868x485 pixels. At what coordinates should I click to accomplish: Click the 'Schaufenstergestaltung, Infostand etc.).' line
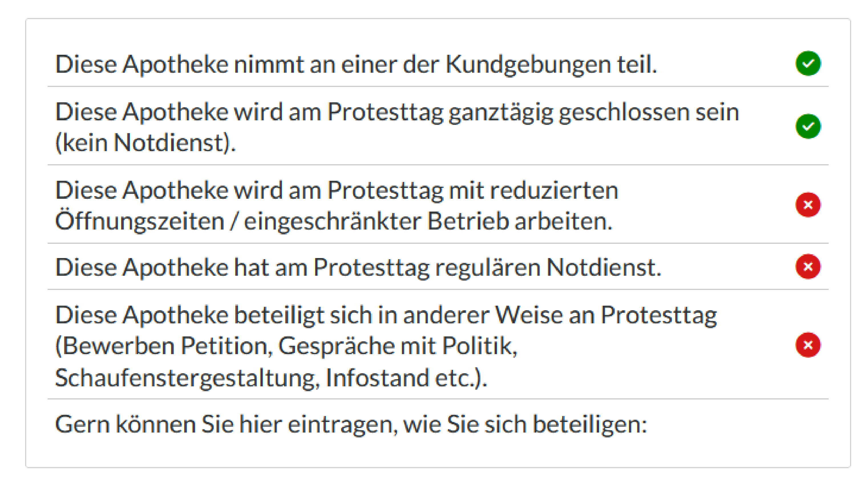pyautogui.click(x=271, y=378)
